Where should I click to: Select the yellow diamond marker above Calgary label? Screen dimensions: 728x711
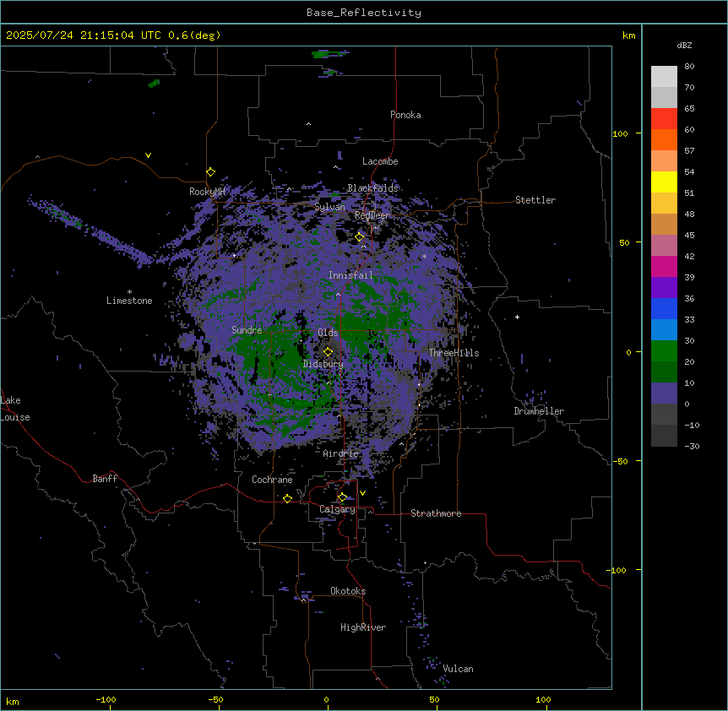(342, 497)
